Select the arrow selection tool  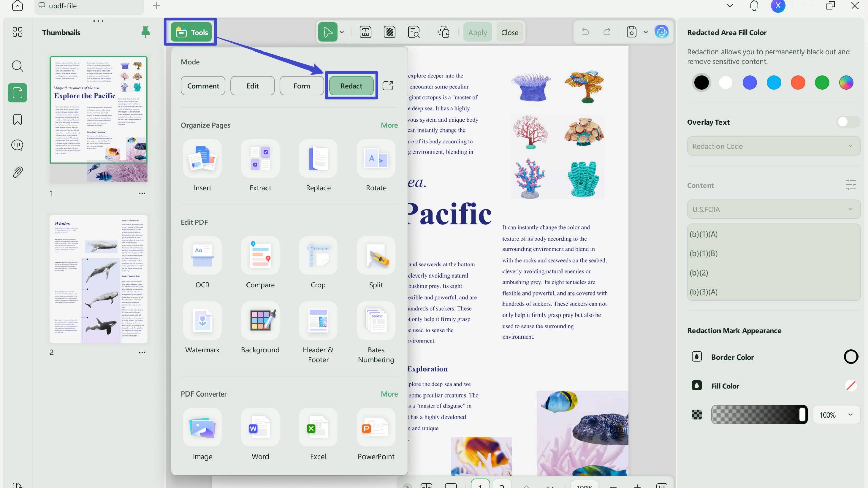tap(328, 32)
